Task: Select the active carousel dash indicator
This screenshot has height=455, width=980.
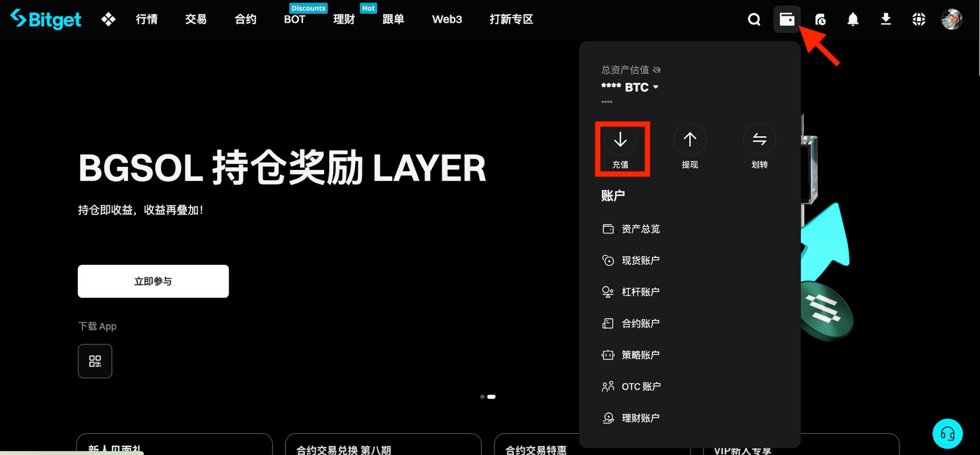Action: point(491,397)
